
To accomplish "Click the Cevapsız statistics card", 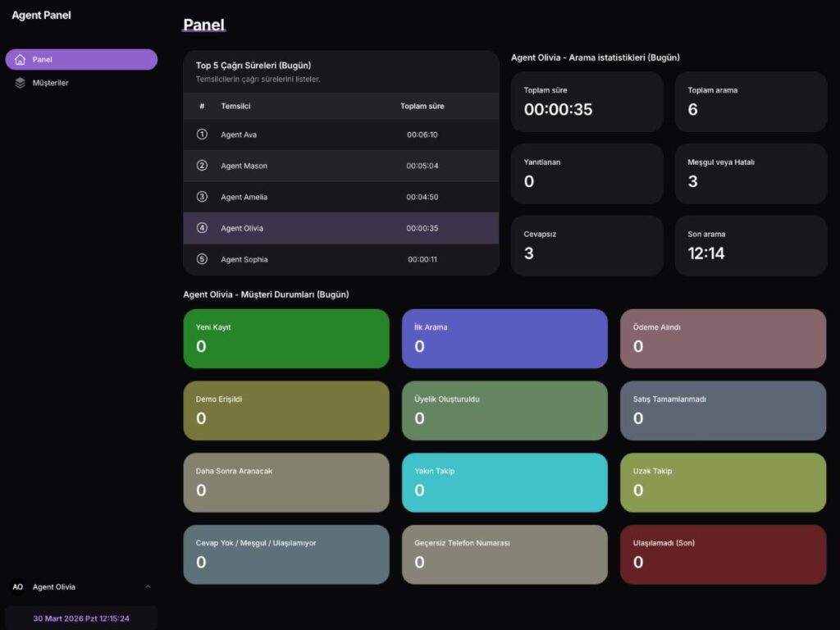I will tap(587, 245).
